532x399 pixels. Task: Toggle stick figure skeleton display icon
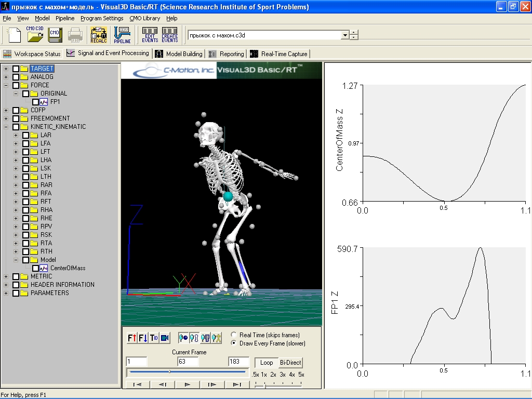pyautogui.click(x=217, y=338)
